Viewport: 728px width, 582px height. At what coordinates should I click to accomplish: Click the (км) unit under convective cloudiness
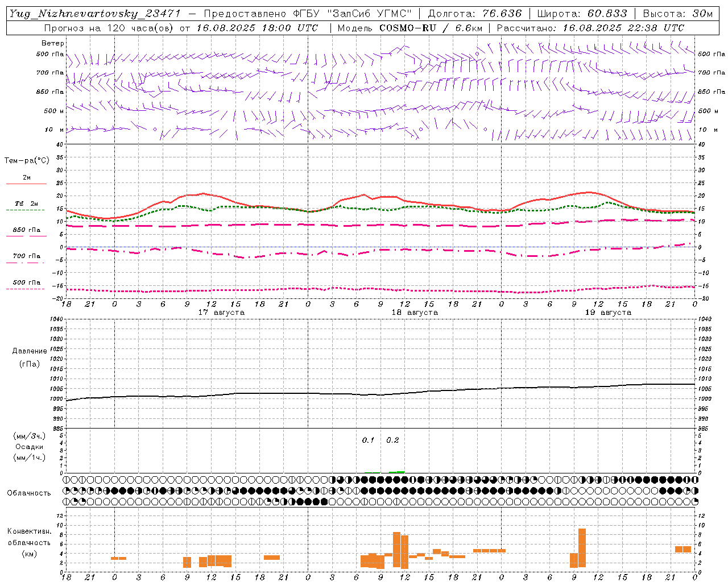click(x=29, y=554)
